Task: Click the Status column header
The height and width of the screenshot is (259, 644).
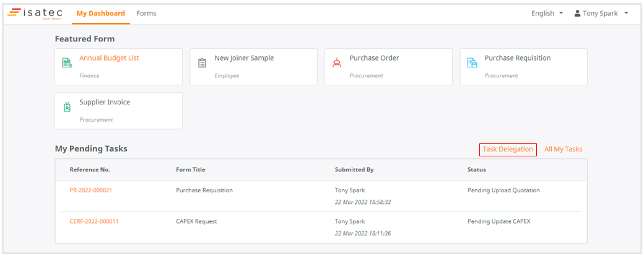Action: [476, 169]
